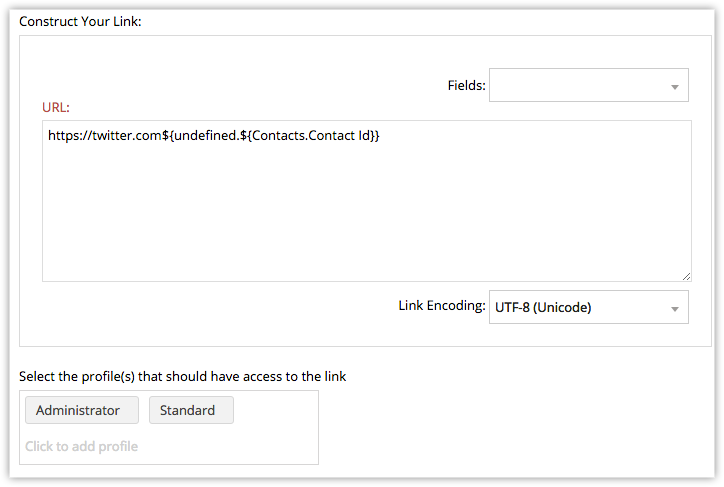Select the Standard profile chip
724x487 pixels.
191,410
